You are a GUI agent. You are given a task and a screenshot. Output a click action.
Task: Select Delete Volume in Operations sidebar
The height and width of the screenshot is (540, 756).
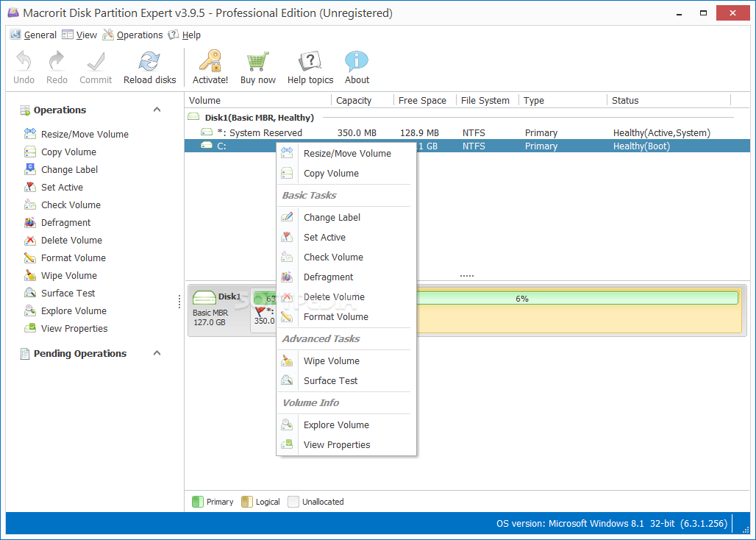point(63,240)
